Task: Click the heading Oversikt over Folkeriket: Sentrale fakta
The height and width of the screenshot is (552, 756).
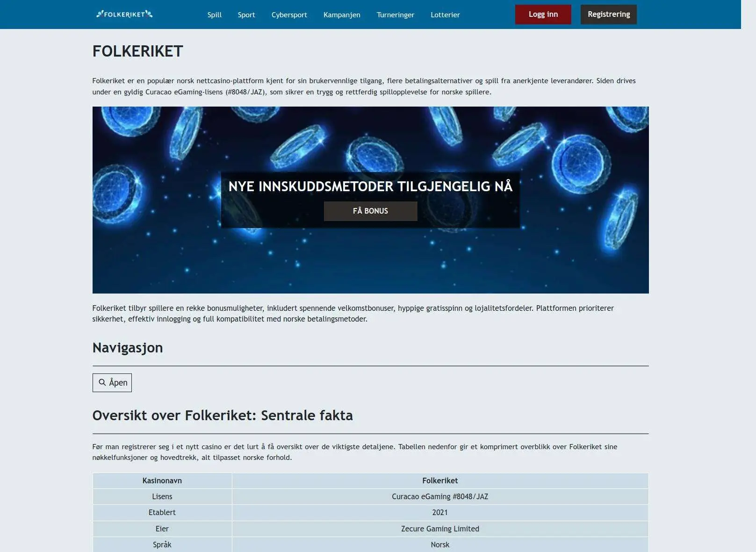Action: [223, 416]
